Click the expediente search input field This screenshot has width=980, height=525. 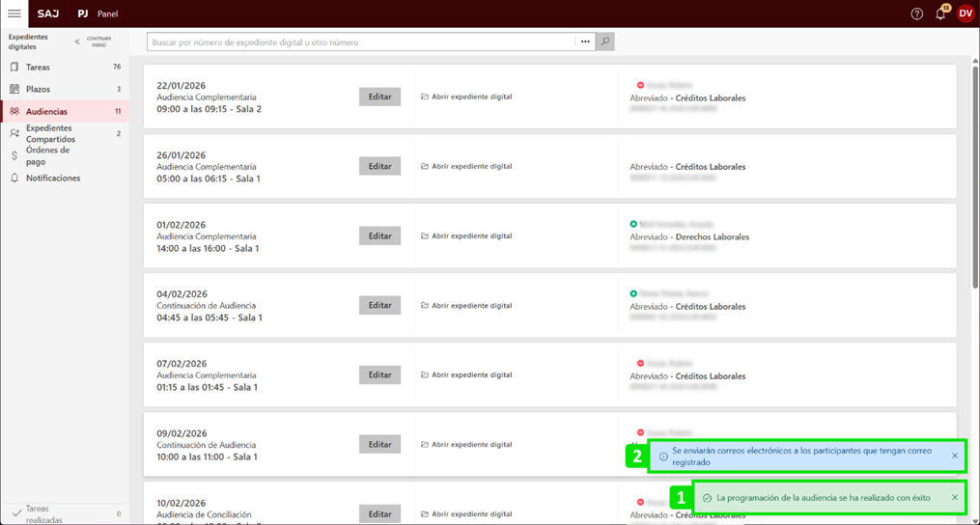(360, 42)
